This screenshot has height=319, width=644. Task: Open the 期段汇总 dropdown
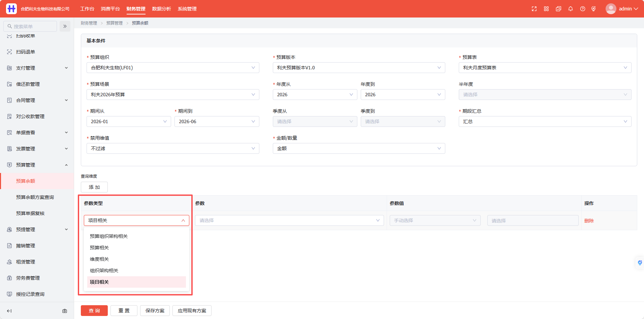[x=545, y=121]
